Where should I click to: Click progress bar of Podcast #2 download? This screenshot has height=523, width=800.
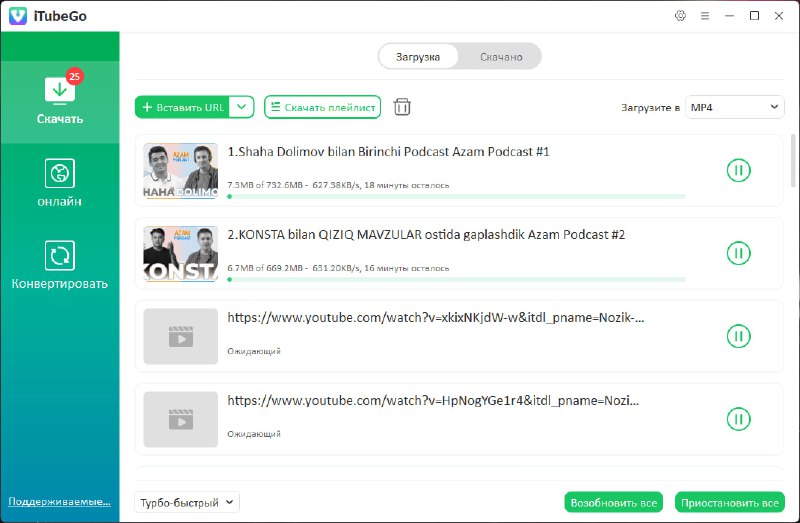coord(457,280)
